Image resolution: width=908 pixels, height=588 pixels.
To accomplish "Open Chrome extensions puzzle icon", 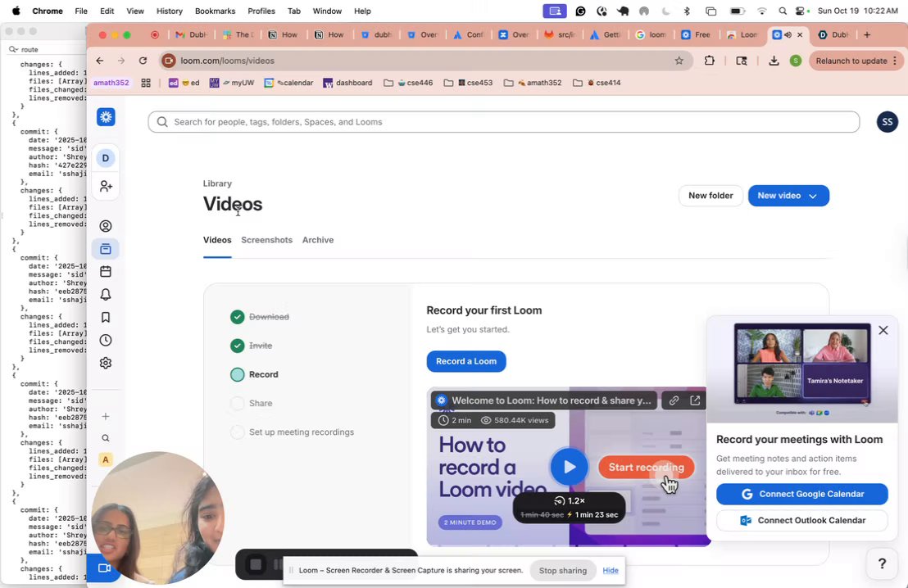I will tap(710, 61).
